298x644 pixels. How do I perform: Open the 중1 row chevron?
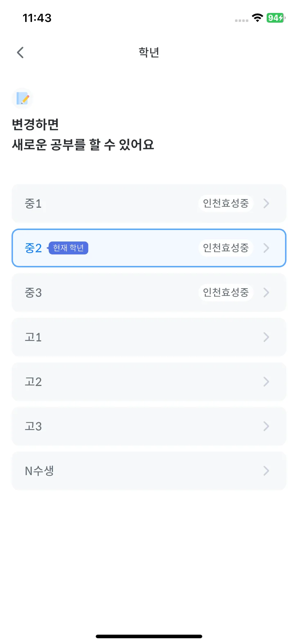click(x=266, y=203)
